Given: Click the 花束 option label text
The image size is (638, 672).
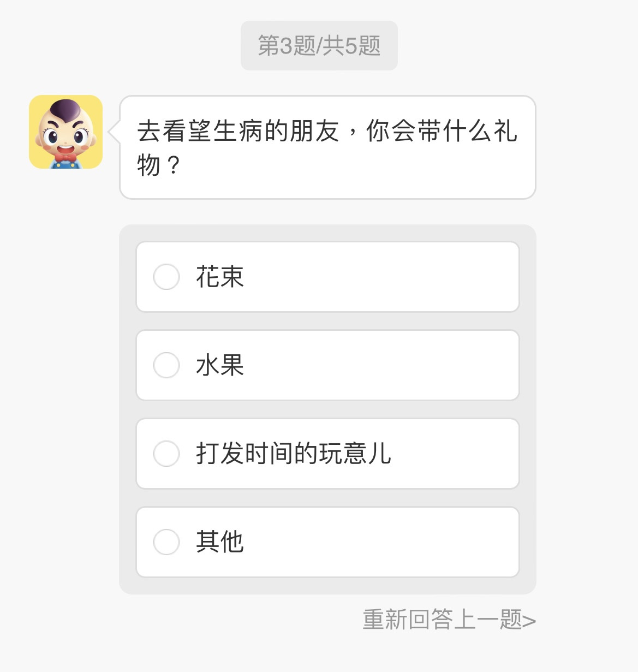Looking at the screenshot, I should point(219,277).
